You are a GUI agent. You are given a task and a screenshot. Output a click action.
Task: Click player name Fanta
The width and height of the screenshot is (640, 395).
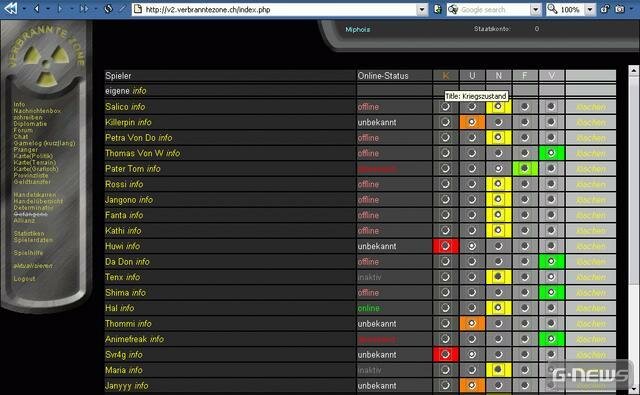coord(116,215)
